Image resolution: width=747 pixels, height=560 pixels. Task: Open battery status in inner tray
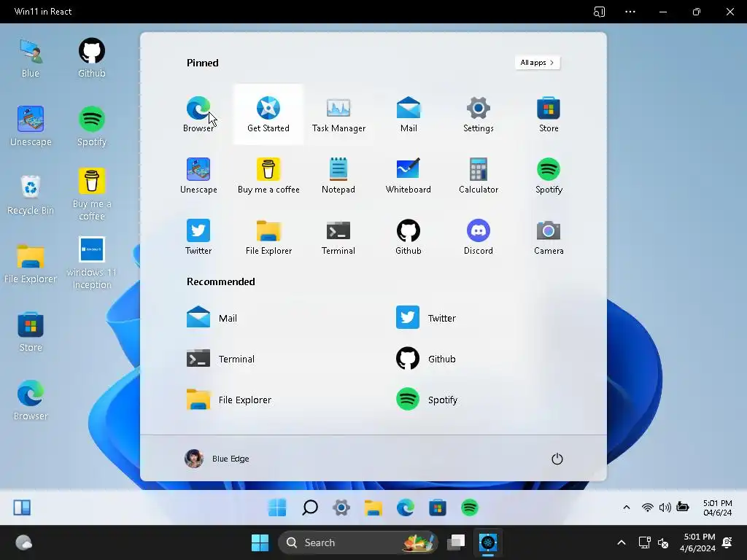tap(683, 507)
